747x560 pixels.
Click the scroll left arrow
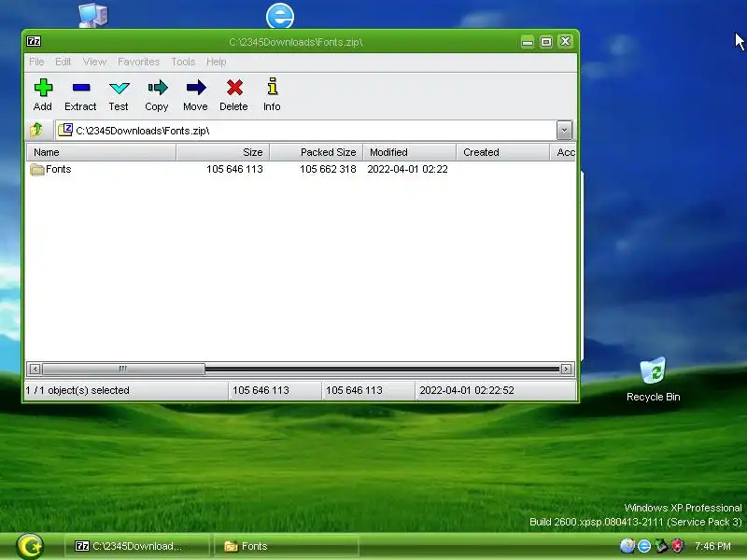pyautogui.click(x=35, y=369)
